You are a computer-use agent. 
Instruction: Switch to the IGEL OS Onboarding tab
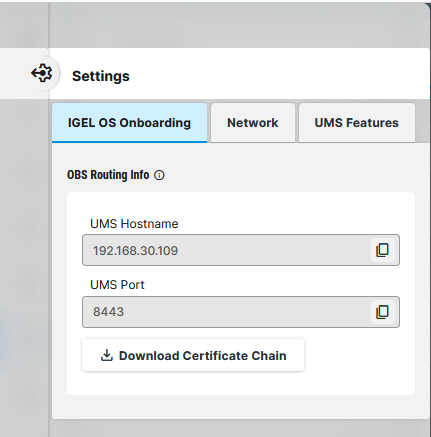129,123
